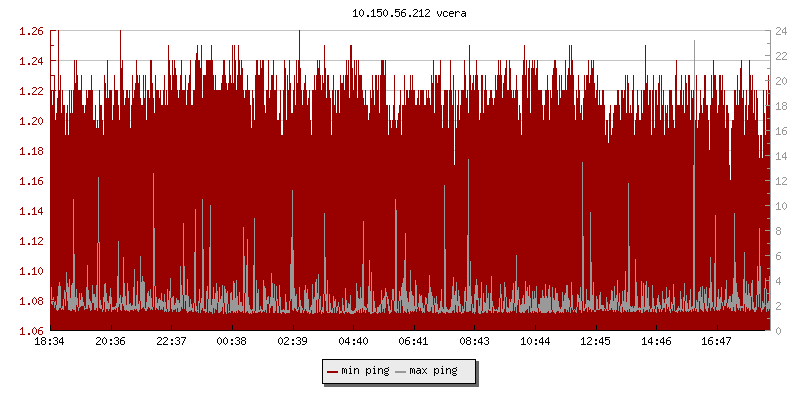Pick the 02:39 time label
The width and height of the screenshot is (800, 400).
point(292,341)
